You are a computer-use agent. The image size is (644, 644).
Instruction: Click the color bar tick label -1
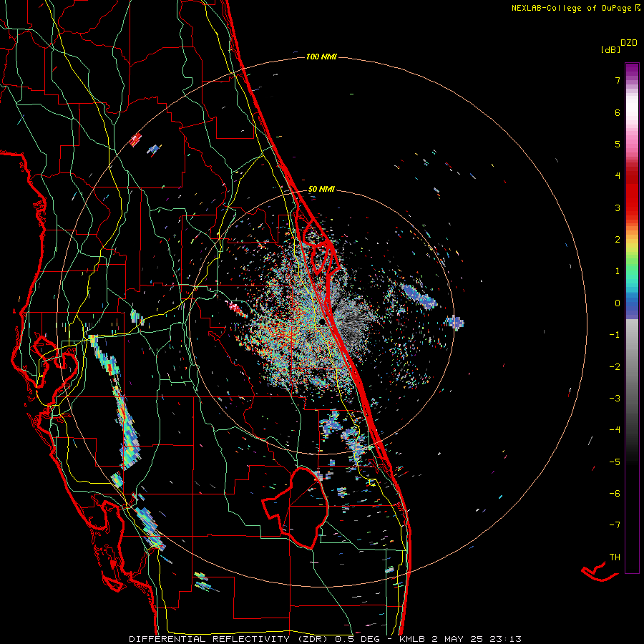coord(615,335)
